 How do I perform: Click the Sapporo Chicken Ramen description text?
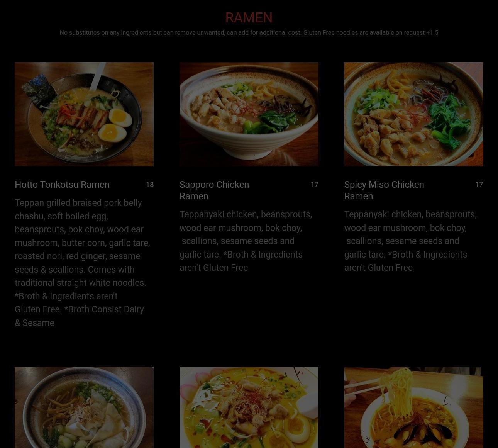[246, 241]
